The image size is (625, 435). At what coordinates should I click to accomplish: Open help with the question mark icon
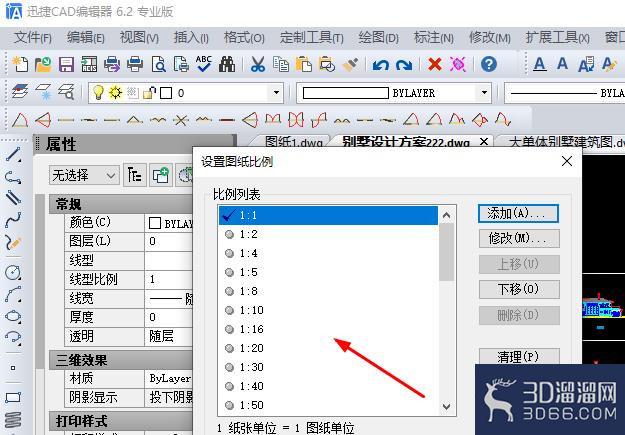click(x=489, y=64)
